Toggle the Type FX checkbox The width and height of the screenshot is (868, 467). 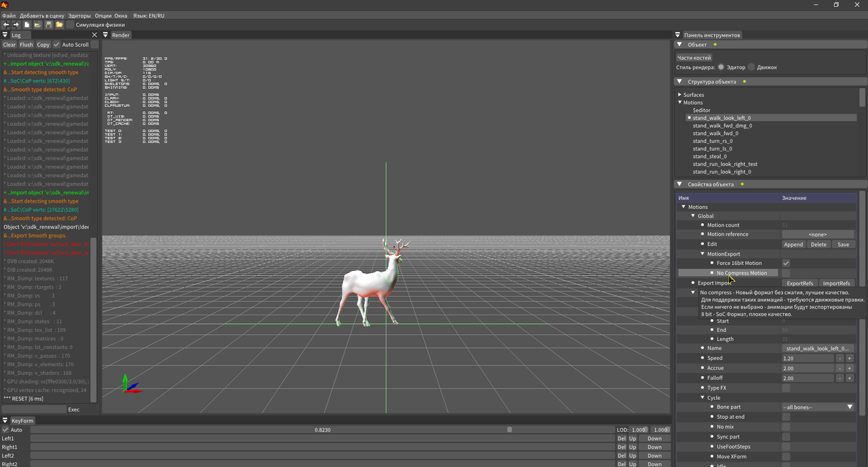[786, 388]
